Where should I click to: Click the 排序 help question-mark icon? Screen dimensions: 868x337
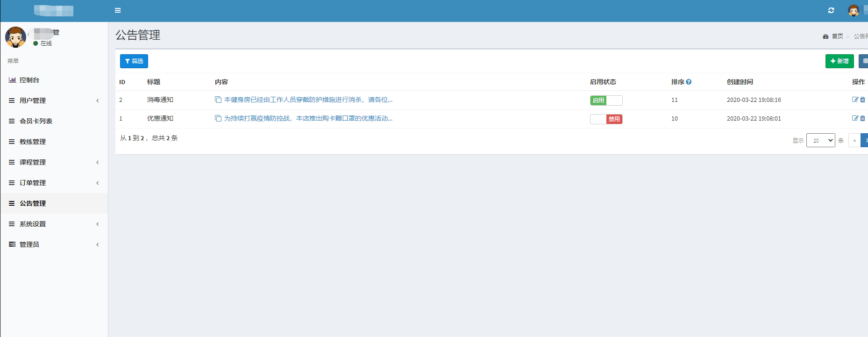point(689,82)
